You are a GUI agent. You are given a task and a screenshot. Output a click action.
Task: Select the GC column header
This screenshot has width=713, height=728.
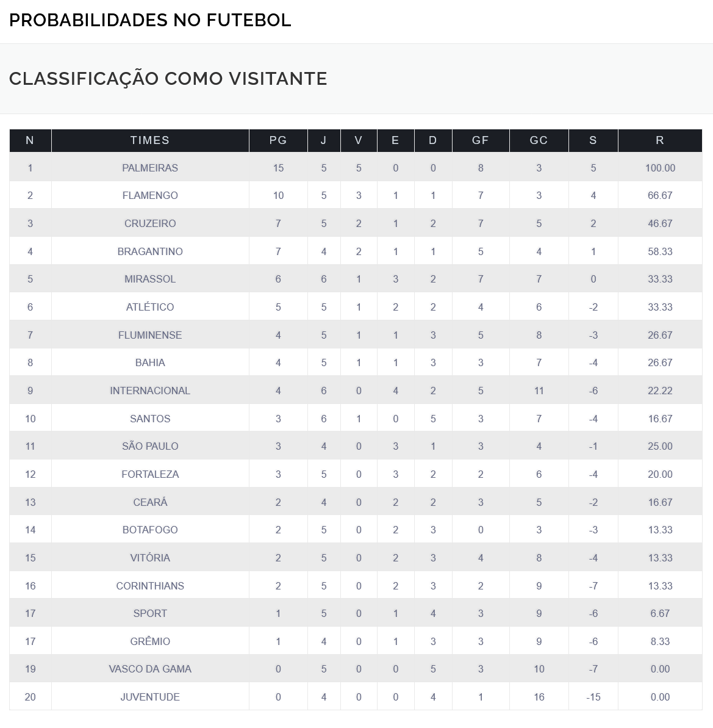(539, 140)
